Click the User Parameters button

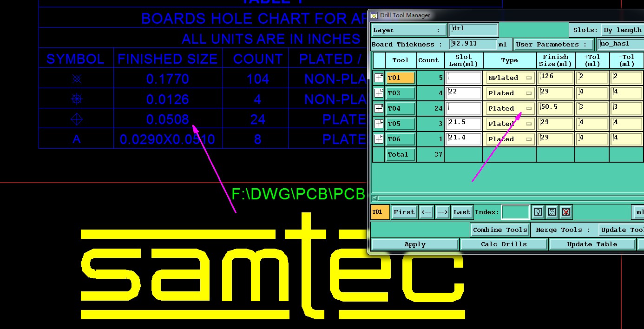click(x=554, y=45)
